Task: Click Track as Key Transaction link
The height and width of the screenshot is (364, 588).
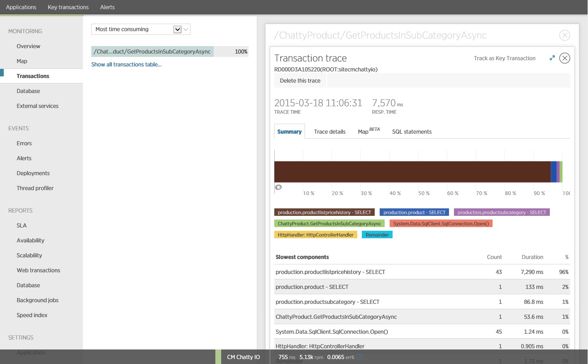Action: point(505,58)
